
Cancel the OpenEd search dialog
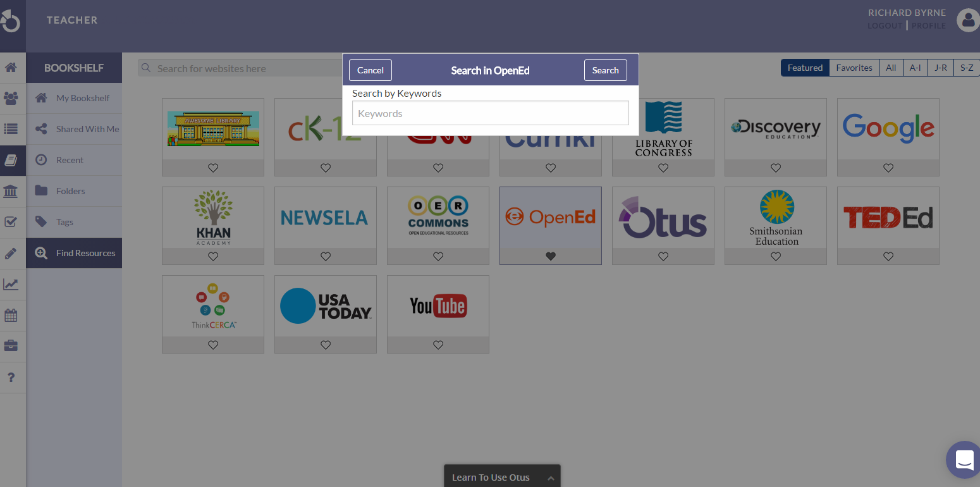[x=371, y=70]
